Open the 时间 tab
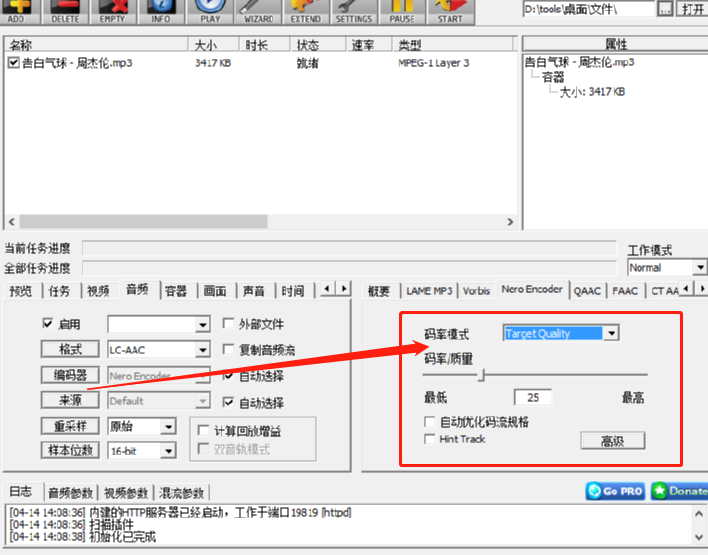The height and width of the screenshot is (555, 708). click(x=293, y=291)
